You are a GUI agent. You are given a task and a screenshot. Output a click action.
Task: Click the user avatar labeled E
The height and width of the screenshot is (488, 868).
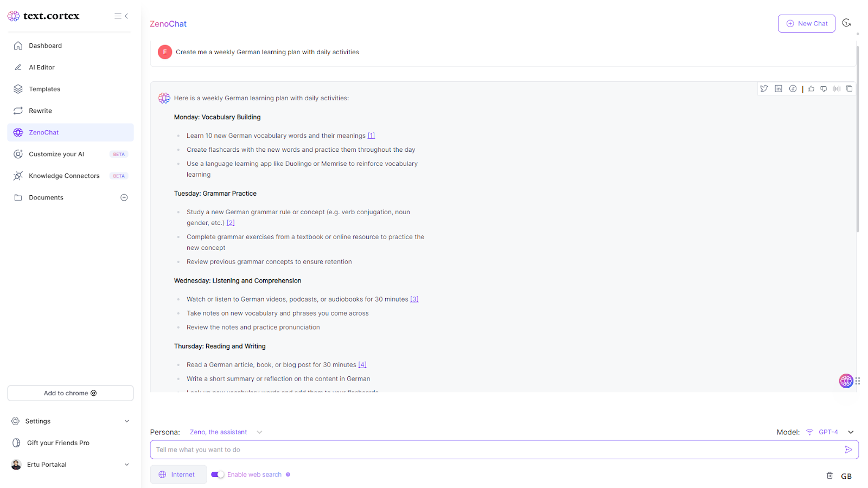[165, 52]
